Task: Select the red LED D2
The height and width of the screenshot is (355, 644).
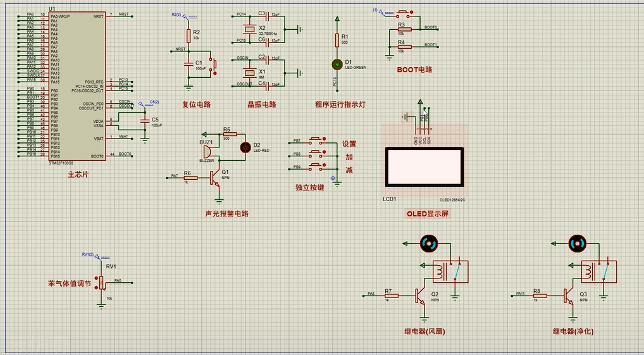Action: tap(246, 147)
